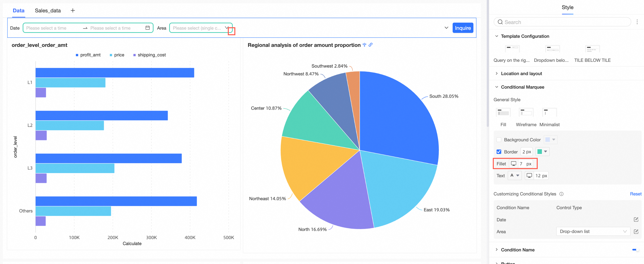This screenshot has height=264, width=644.
Task: Open the three-dot menu beside Search
Action: click(x=637, y=22)
